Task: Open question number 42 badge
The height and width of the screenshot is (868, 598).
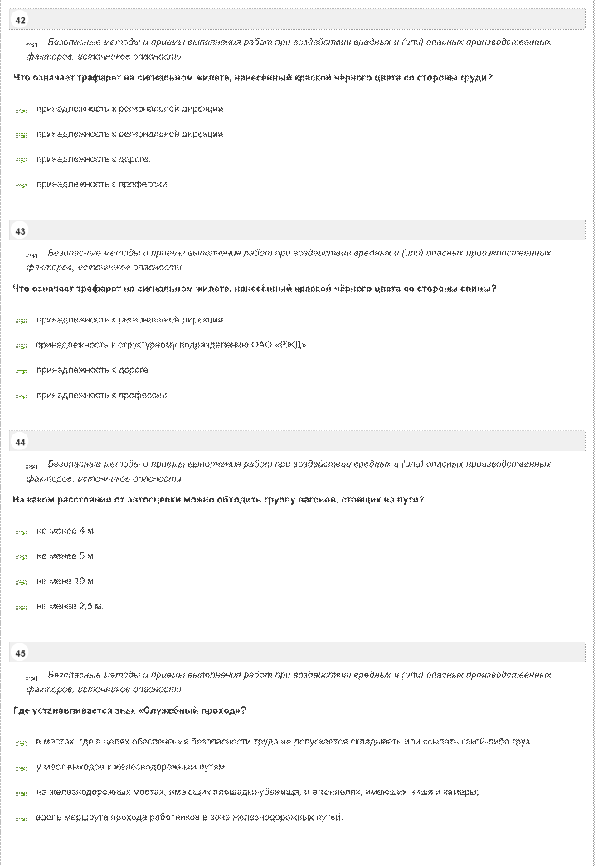Action: pyautogui.click(x=21, y=21)
